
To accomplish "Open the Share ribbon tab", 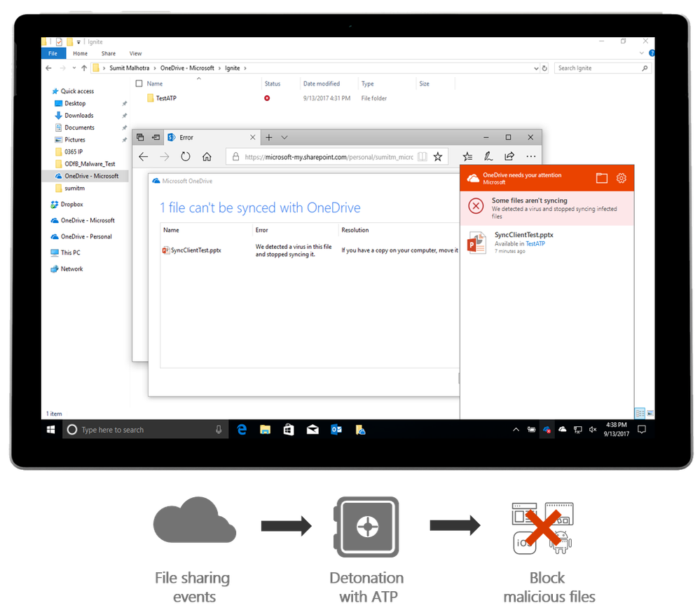I will [x=109, y=53].
